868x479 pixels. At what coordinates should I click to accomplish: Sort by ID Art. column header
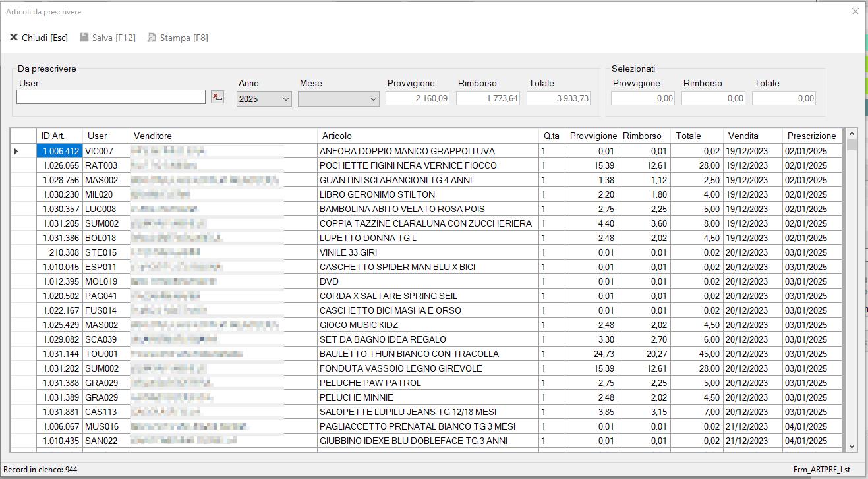tap(59, 136)
